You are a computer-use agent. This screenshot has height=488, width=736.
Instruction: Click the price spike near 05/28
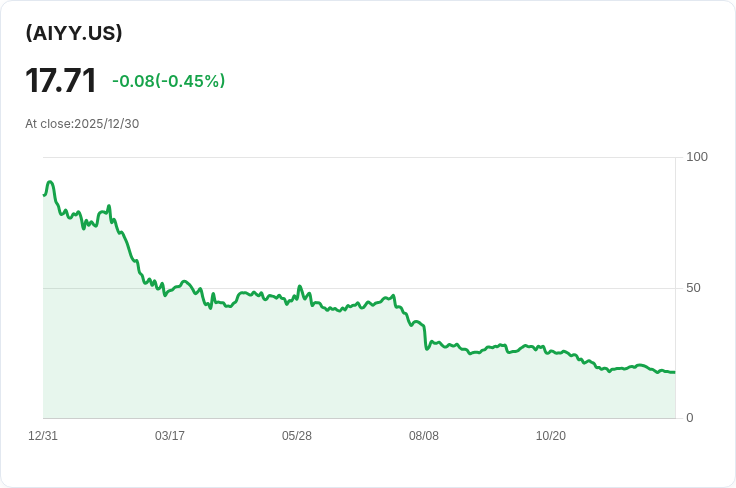(300, 286)
